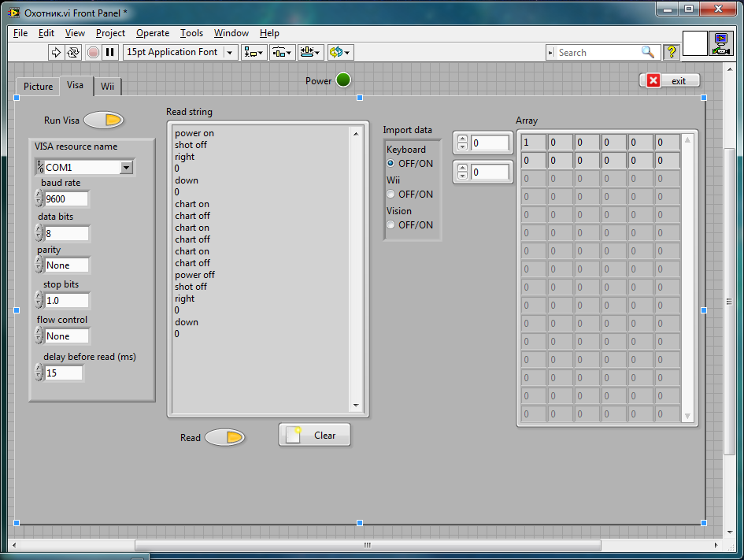Open the Distribute Objects toolbar menu
Image resolution: width=744 pixels, height=560 pixels.
click(282, 52)
